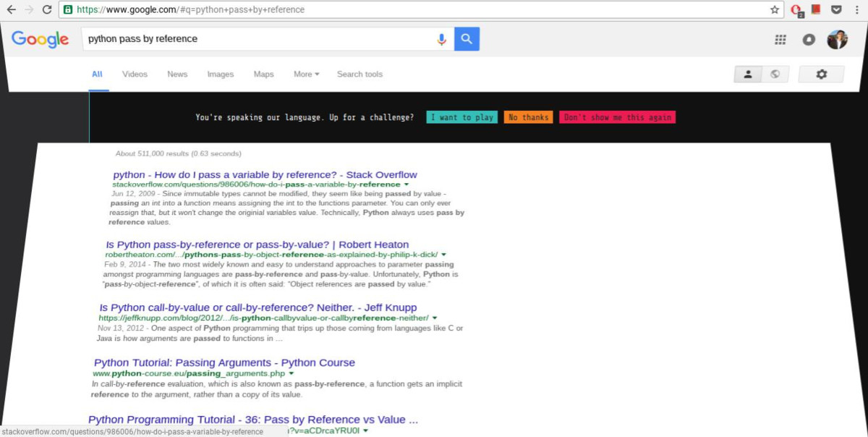Viewport: 868px width, 437px height.
Task: Open the Google apps grid
Action: coord(780,40)
